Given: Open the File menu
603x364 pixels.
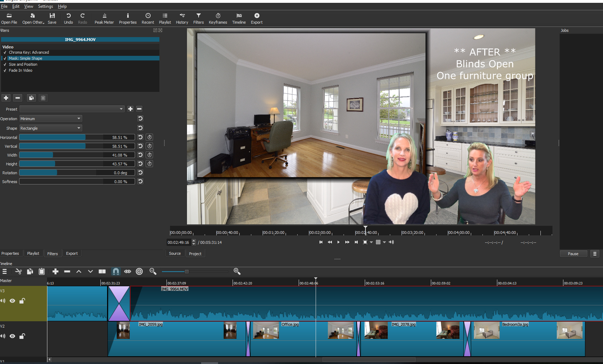Looking at the screenshot, I should [x=4, y=6].
